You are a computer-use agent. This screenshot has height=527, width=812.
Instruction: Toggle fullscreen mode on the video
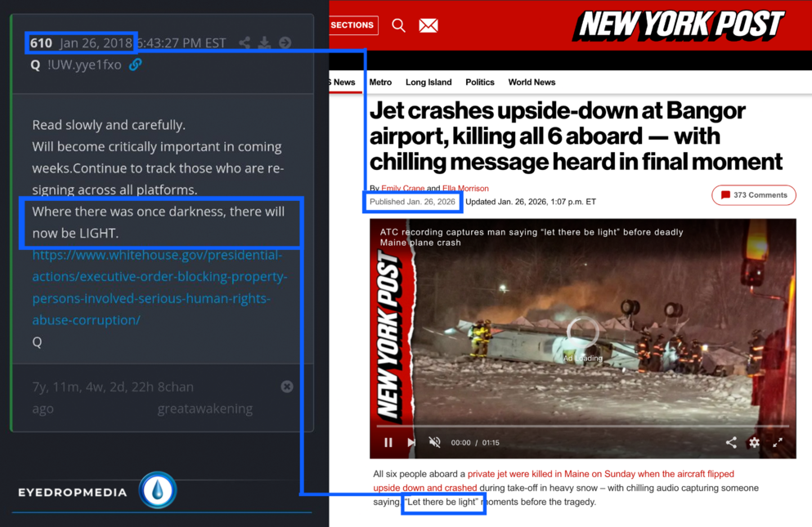778,442
